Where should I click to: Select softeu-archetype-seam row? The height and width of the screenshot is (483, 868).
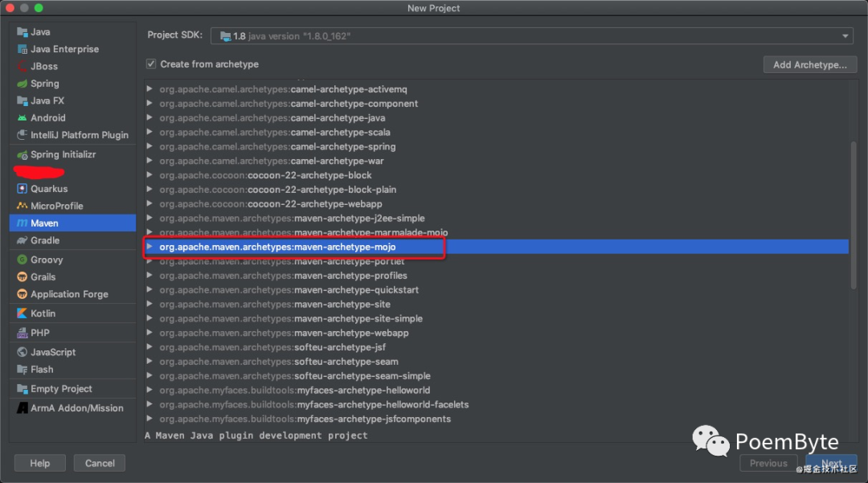497,362
